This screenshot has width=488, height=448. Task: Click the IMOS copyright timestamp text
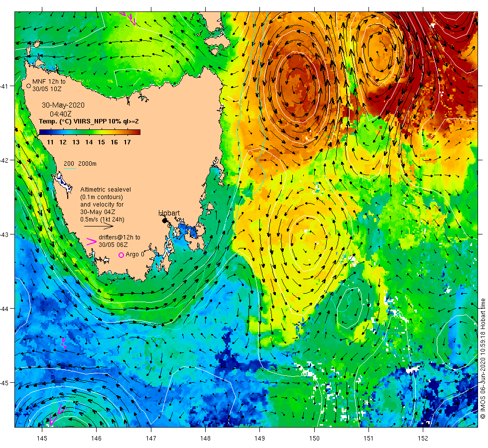[x=483, y=359]
